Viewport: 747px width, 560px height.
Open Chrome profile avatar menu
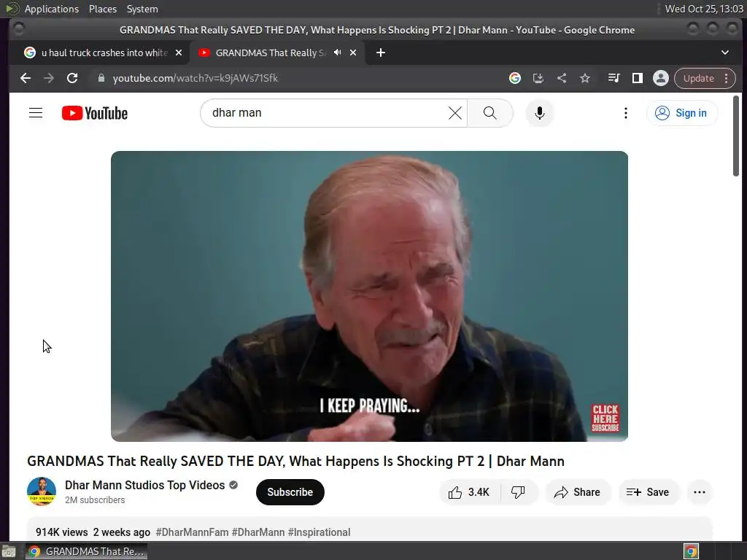pos(661,78)
